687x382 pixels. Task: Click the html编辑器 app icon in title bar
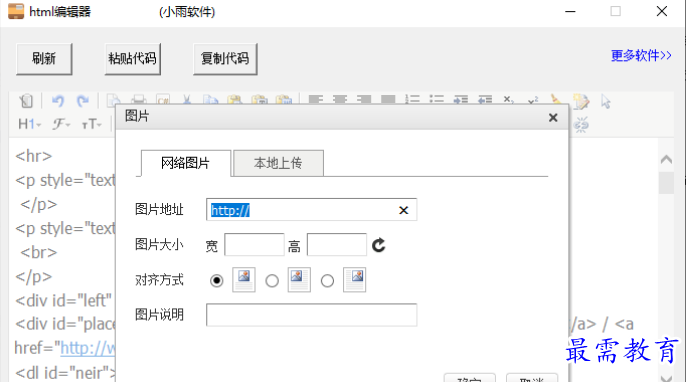(x=16, y=11)
